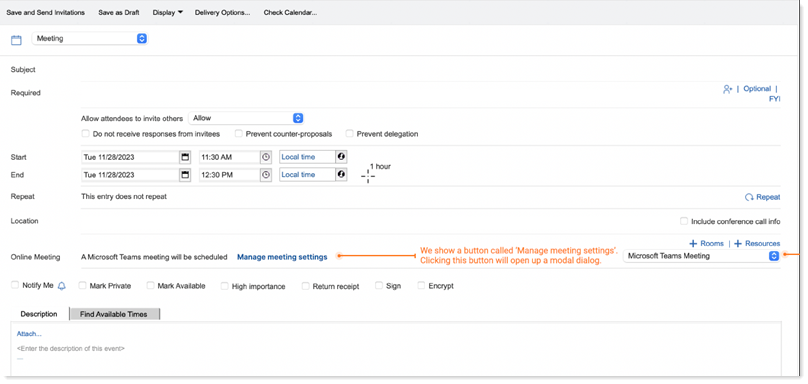Tick Return receipt checkbox

[306, 286]
